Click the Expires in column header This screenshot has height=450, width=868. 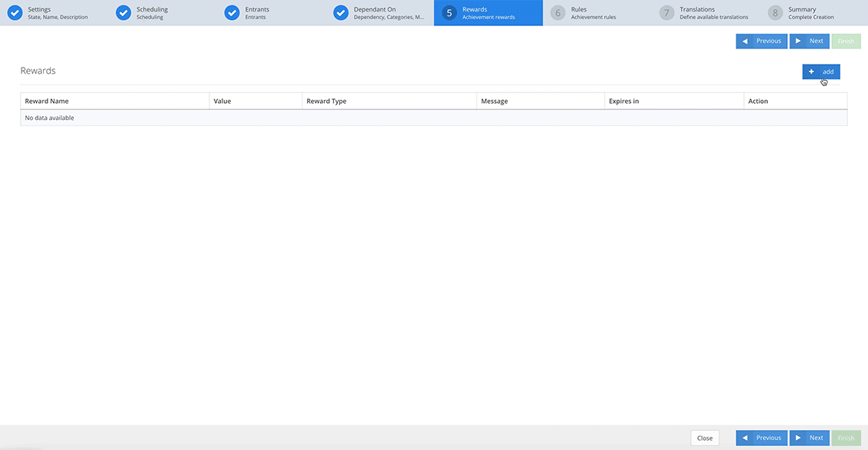click(x=623, y=102)
